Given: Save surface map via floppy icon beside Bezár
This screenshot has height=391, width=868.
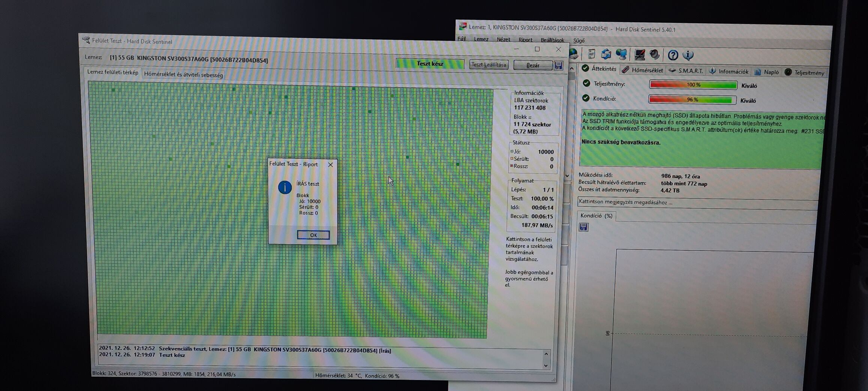Looking at the screenshot, I should [x=559, y=65].
